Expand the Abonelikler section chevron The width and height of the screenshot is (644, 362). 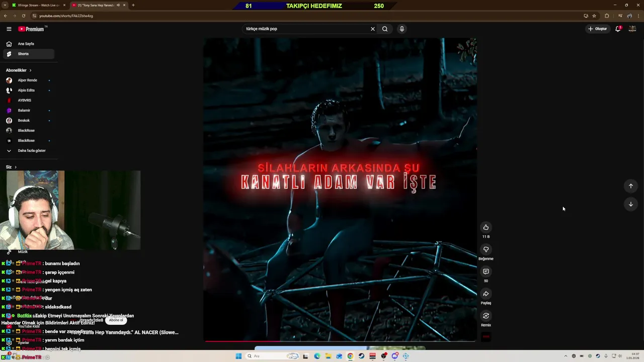(30, 70)
